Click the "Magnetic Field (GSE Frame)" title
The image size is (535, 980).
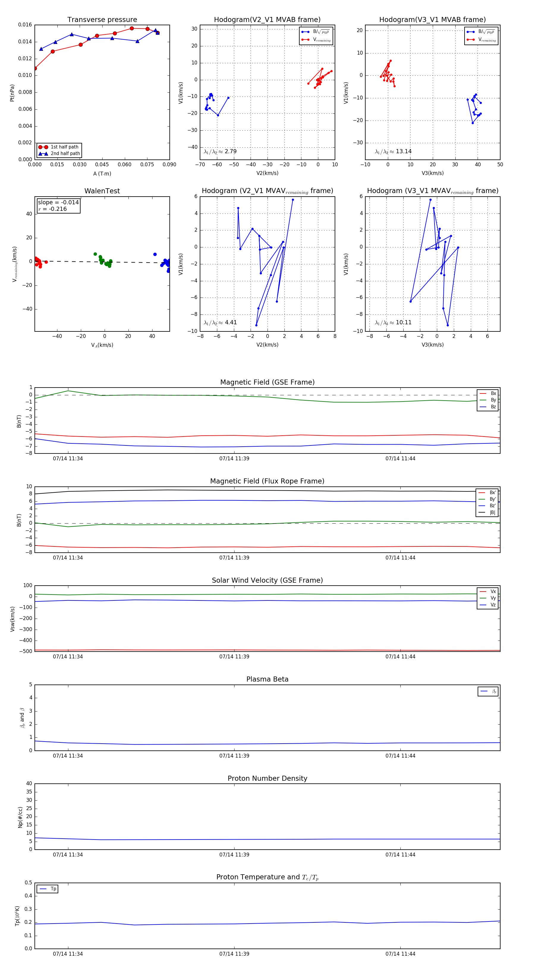(267, 382)
